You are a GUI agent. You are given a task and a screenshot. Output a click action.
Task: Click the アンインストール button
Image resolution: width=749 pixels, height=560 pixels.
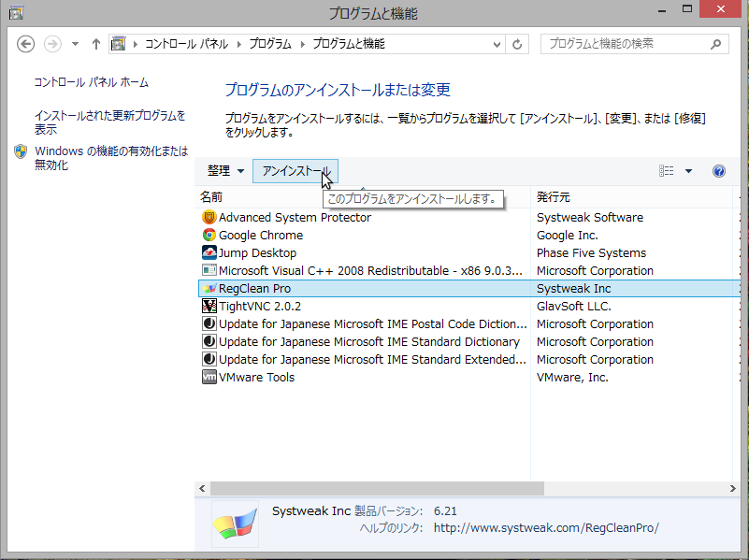(x=295, y=171)
